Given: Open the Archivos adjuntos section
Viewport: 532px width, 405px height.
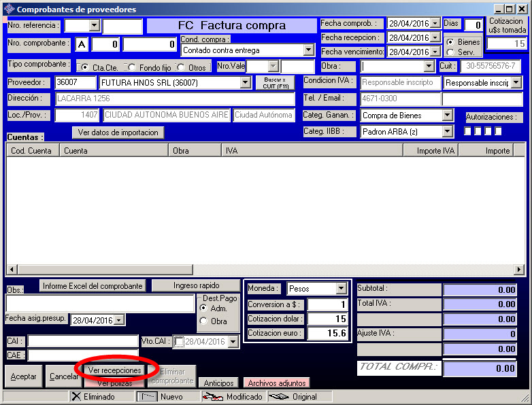Looking at the screenshot, I should (x=276, y=383).
